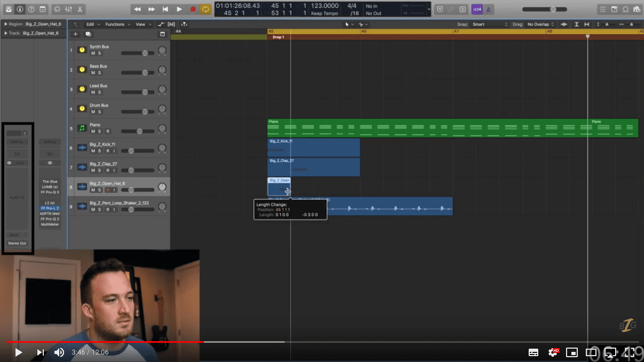Screen dimensions: 644x362
Task: Solo the Bass Bus track
Action: [x=99, y=73]
